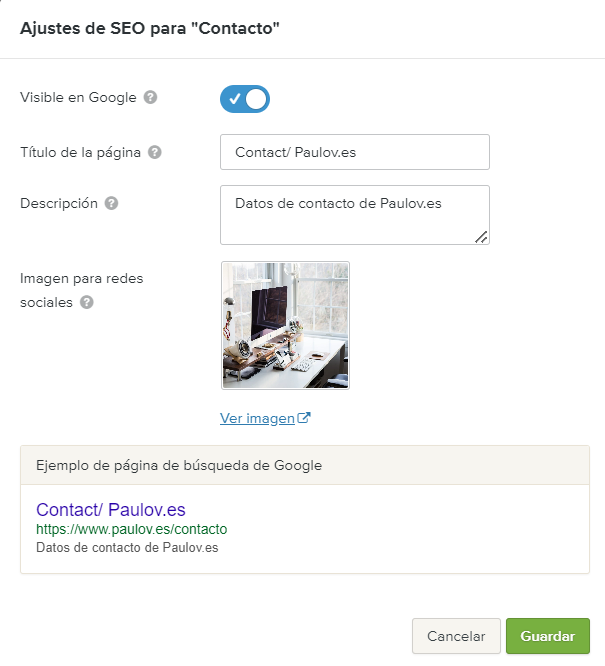
Task: Click the Ajustes de SEO dialog title
Action: 150,28
